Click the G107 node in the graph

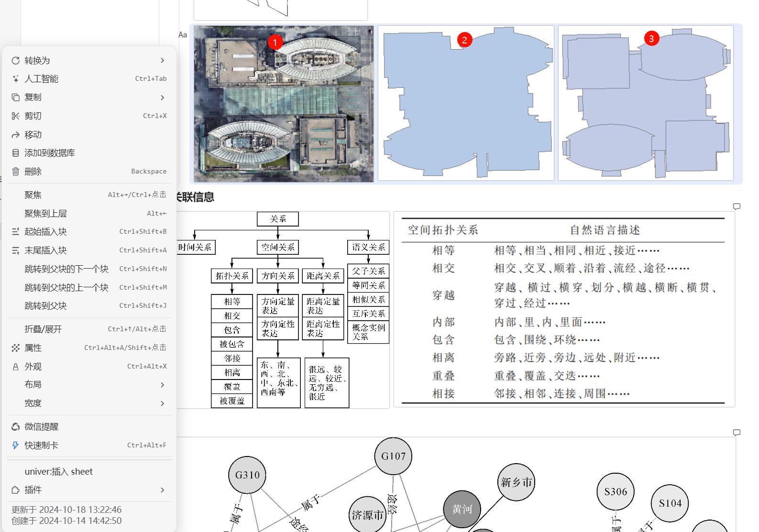[x=393, y=456]
